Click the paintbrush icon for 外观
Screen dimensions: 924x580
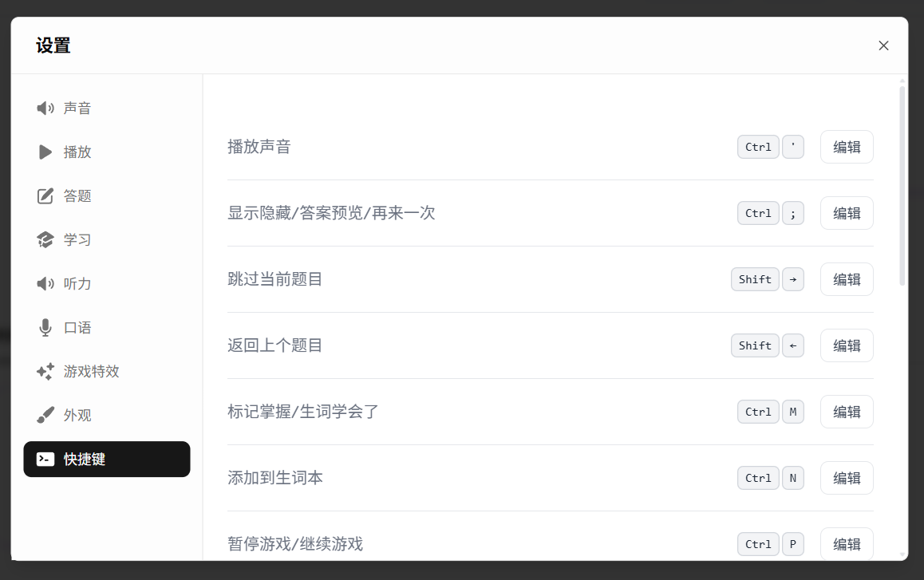pyautogui.click(x=45, y=415)
